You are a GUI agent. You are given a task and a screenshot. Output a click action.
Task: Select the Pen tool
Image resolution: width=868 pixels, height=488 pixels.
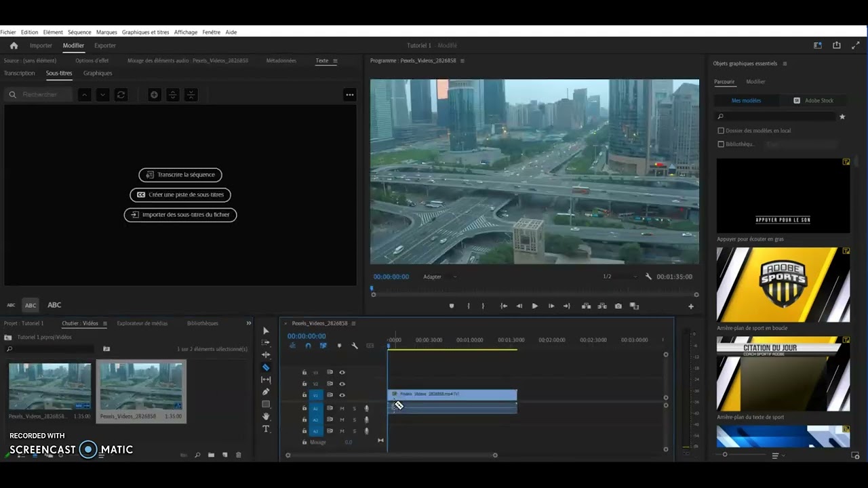[266, 392]
